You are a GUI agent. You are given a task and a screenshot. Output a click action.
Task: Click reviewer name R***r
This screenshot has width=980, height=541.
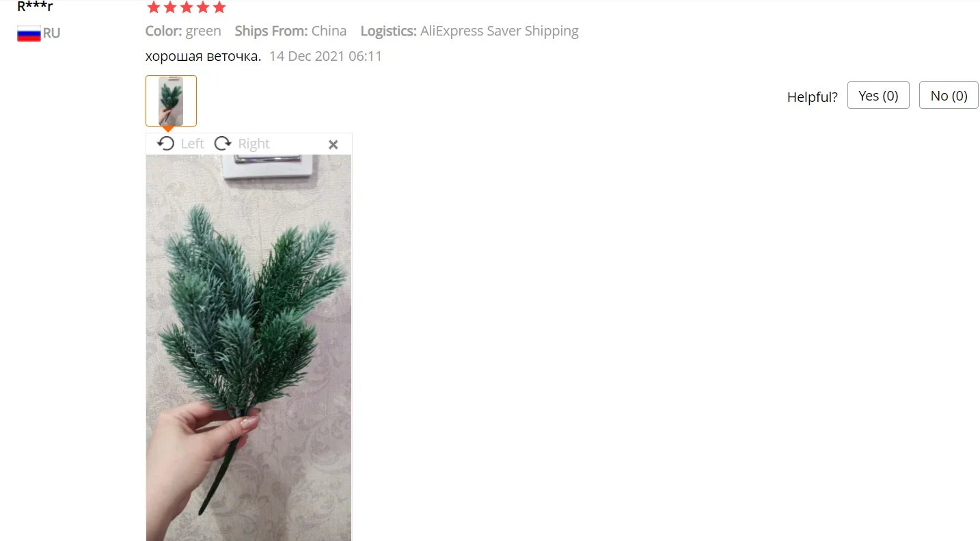[x=35, y=7]
